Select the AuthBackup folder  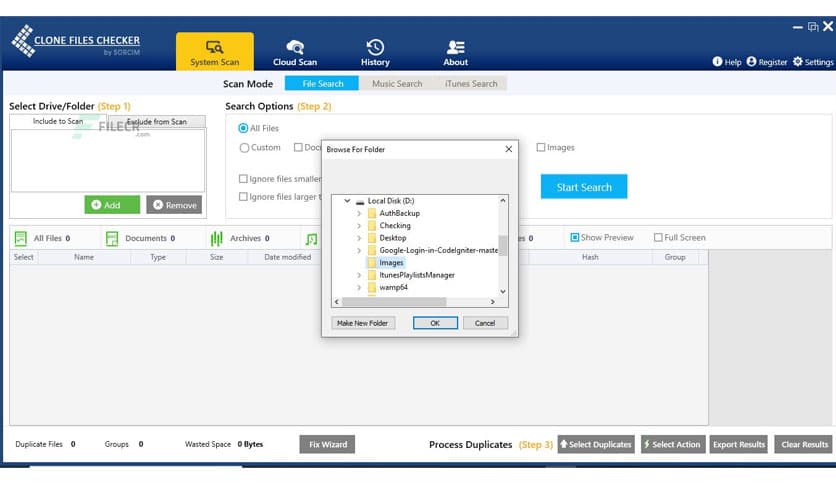[399, 213]
